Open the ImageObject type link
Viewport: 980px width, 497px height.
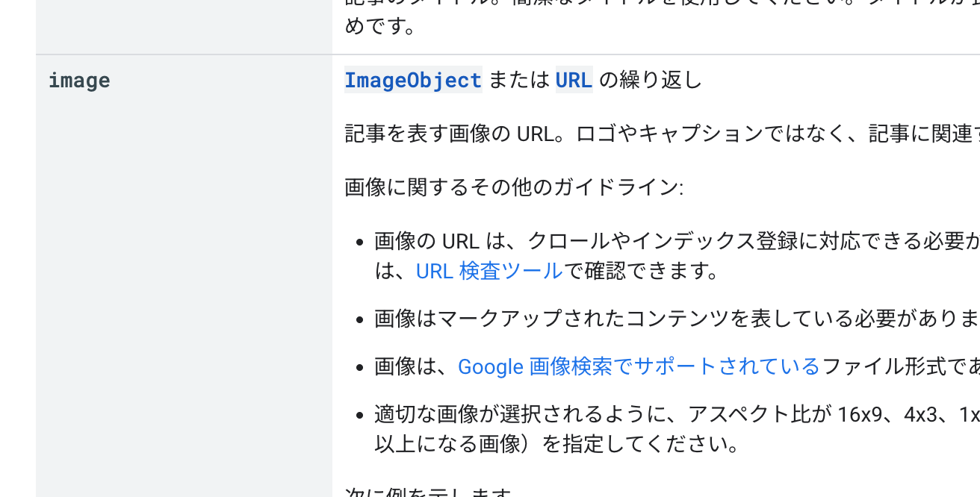pyautogui.click(x=413, y=80)
